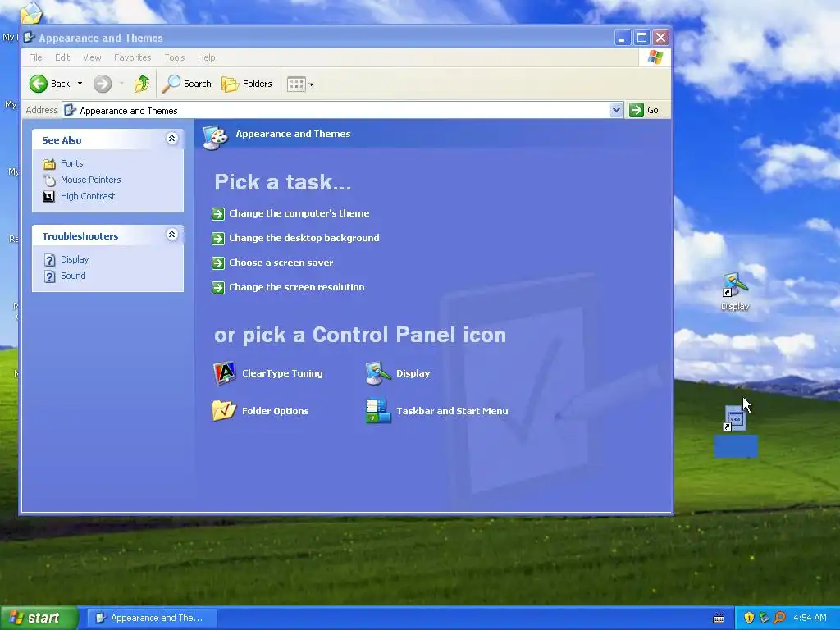Open the Fonts link
This screenshot has height=630, width=840.
(72, 163)
